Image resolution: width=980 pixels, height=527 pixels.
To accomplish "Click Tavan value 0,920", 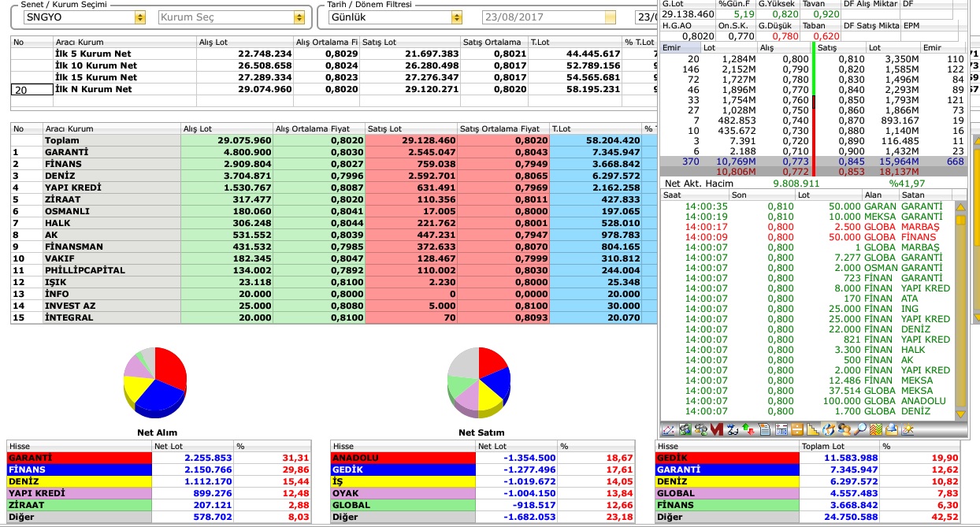I will coord(826,14).
